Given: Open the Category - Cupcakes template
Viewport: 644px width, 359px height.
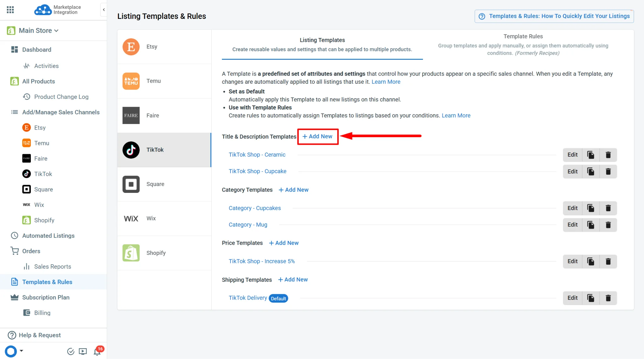Looking at the screenshot, I should (255, 208).
